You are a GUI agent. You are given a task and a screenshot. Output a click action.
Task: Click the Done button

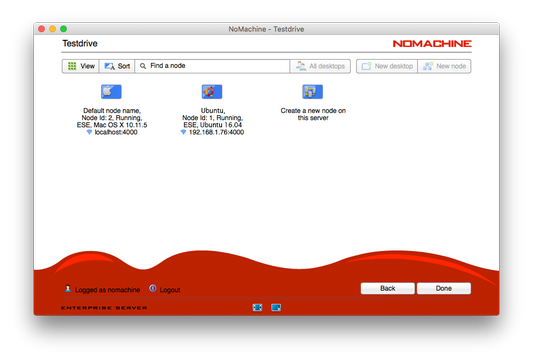point(444,288)
